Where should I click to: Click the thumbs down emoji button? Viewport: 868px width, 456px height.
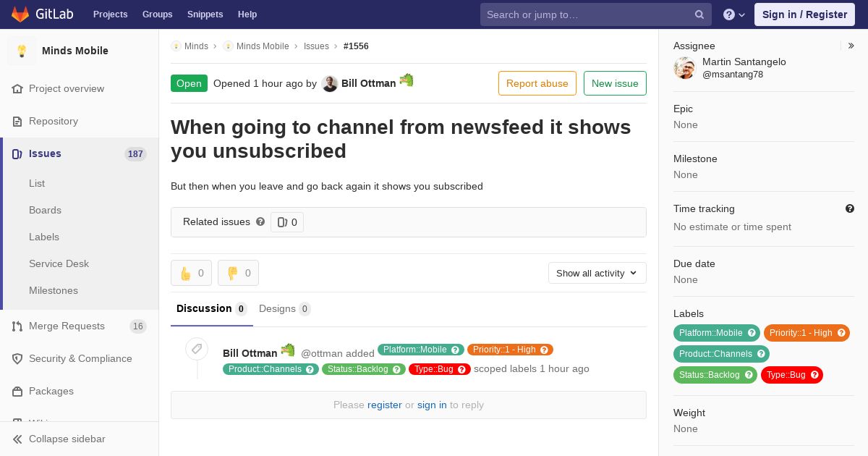(238, 273)
